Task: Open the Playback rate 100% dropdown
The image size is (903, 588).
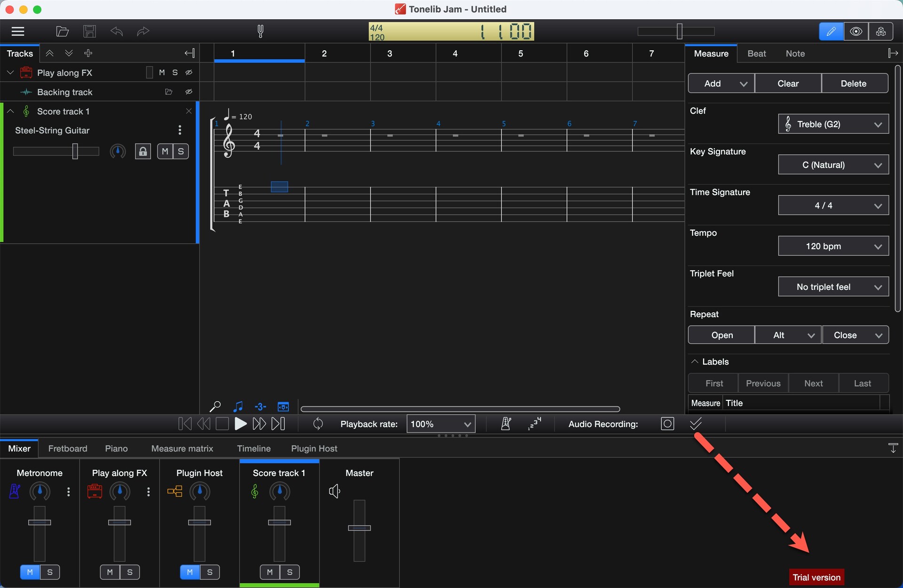Action: point(441,424)
